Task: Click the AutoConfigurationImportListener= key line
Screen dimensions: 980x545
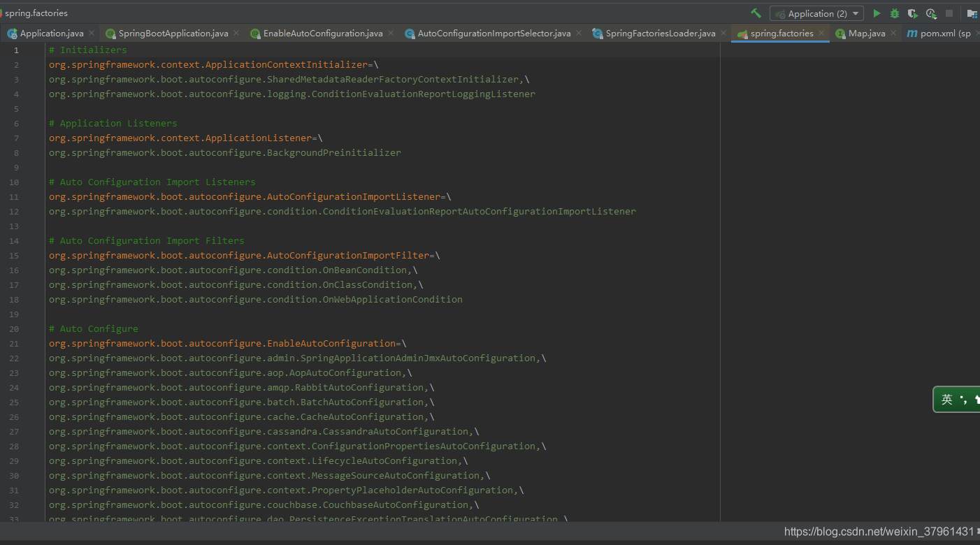Action: 250,196
